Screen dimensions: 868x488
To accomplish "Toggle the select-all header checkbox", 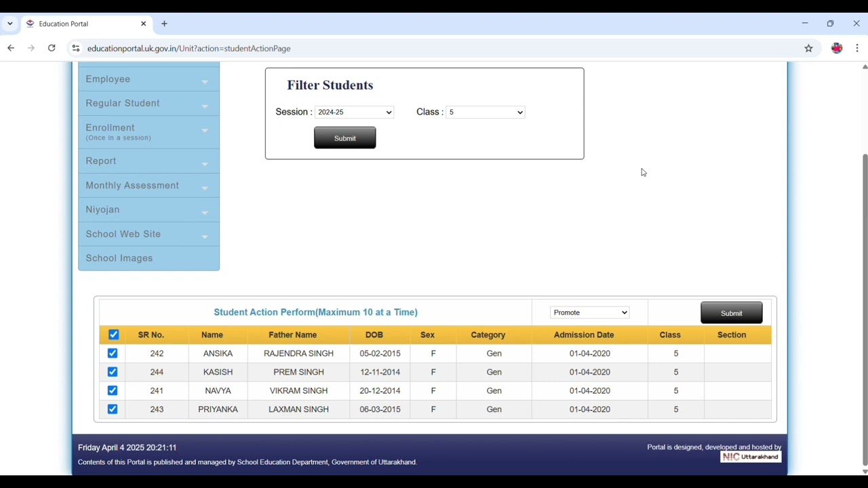I will (x=114, y=335).
